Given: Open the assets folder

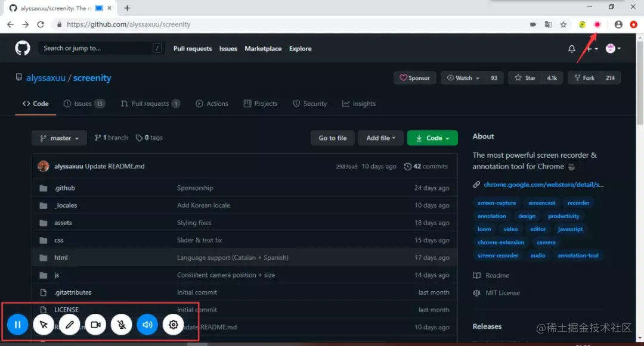Looking at the screenshot, I should pos(63,223).
